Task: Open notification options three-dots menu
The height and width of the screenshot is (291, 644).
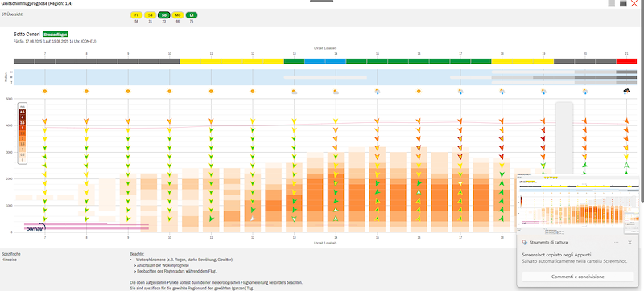Action: coord(616,242)
